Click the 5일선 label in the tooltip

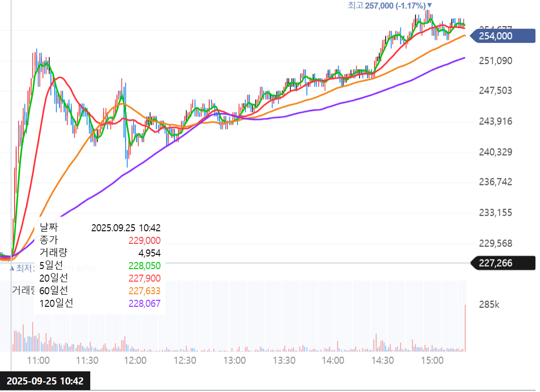click(x=51, y=266)
